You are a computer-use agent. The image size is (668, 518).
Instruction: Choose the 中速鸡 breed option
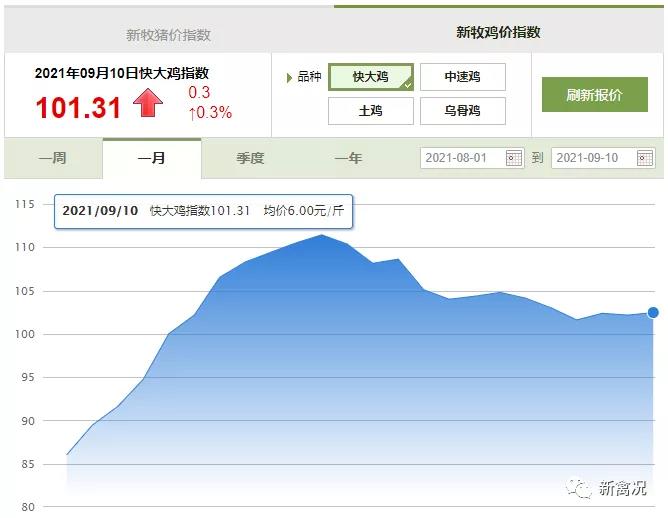click(x=463, y=77)
